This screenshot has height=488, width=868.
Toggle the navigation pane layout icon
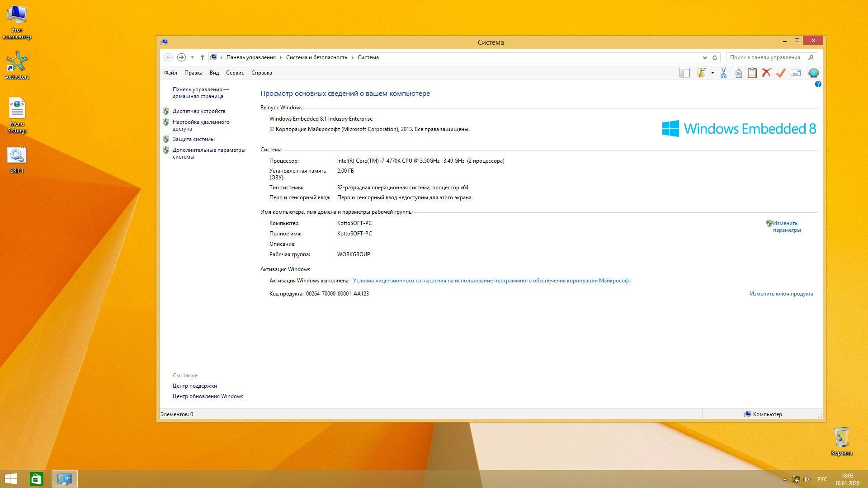(685, 73)
